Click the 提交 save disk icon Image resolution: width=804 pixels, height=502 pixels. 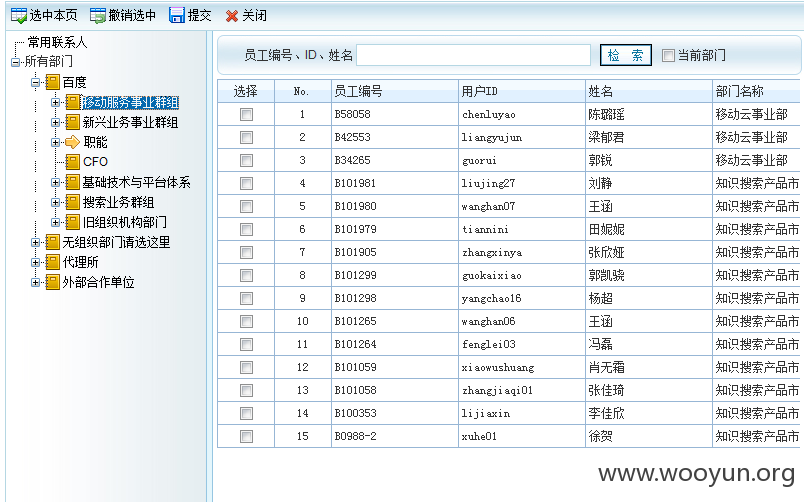[177, 15]
